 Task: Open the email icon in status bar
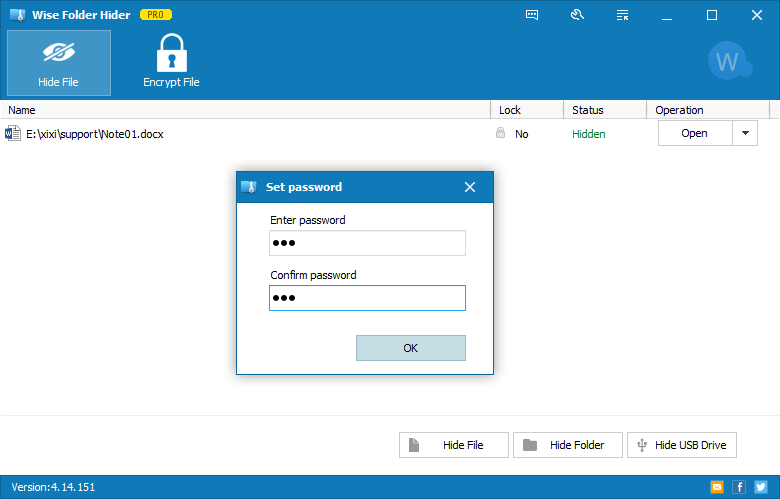[x=717, y=487]
